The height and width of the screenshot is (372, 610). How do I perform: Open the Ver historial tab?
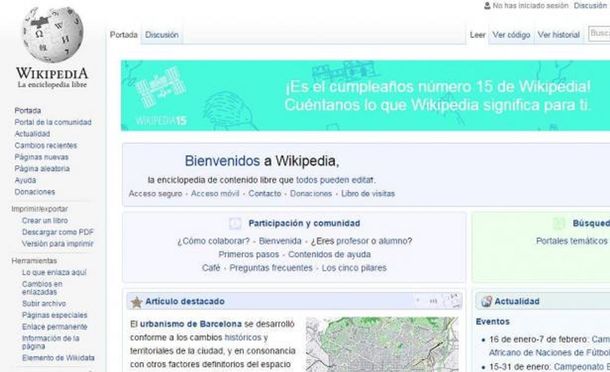point(559,35)
